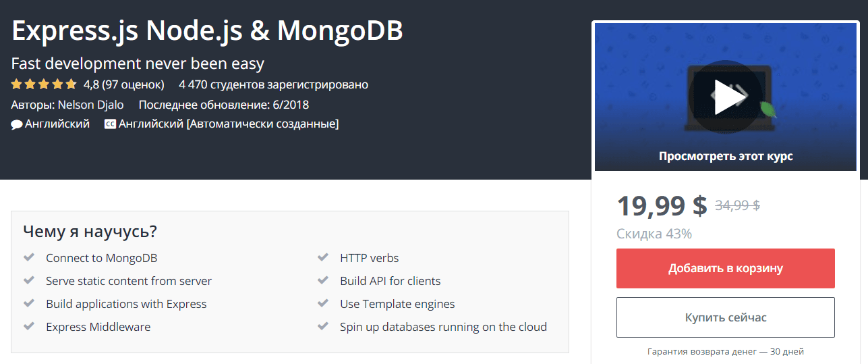Click the checkmark beside 'HTTP verbs'

323,257
